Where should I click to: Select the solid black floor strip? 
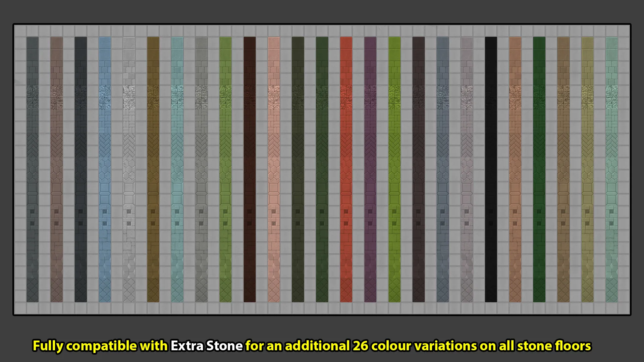click(x=491, y=169)
